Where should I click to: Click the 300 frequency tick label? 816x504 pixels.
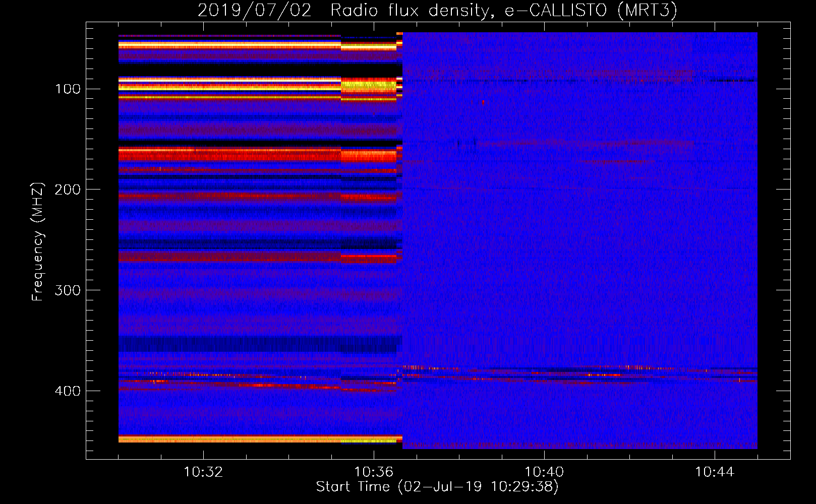[68, 290]
